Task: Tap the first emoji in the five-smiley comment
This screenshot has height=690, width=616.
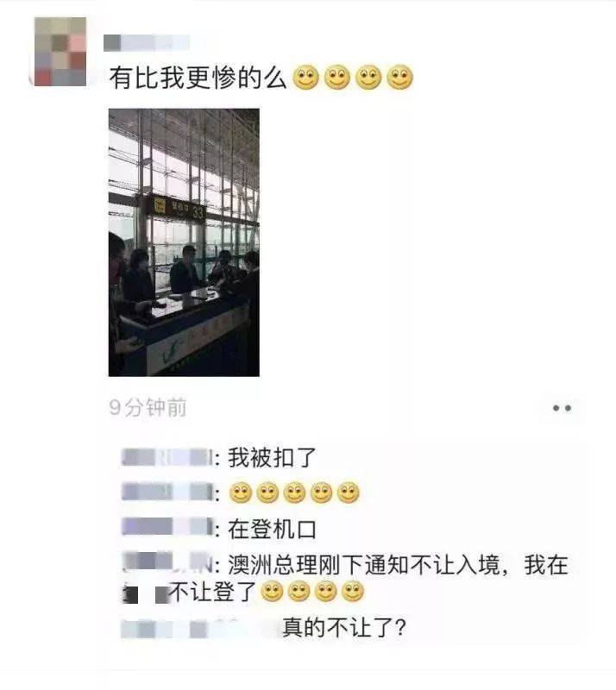Action: pos(241,492)
